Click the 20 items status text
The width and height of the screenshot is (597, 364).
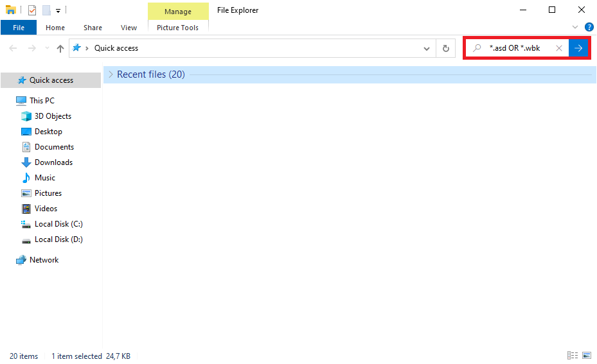click(x=24, y=356)
